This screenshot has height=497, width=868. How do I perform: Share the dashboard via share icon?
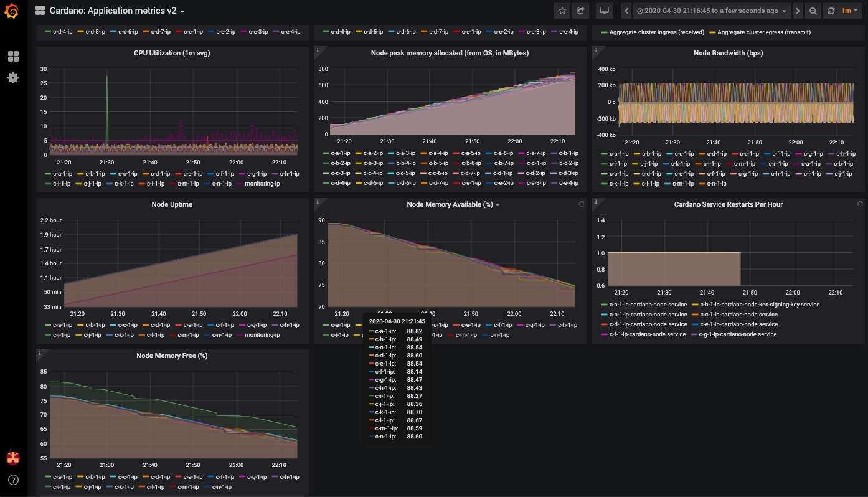pos(580,11)
